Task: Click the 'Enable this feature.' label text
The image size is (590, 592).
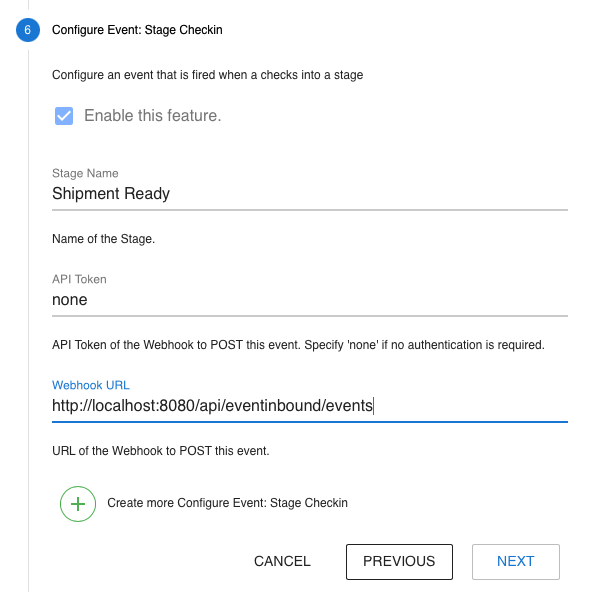Action: click(153, 116)
